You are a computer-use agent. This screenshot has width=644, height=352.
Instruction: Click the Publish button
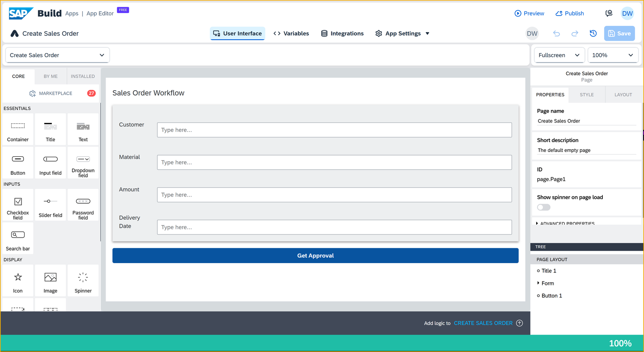[x=570, y=13]
